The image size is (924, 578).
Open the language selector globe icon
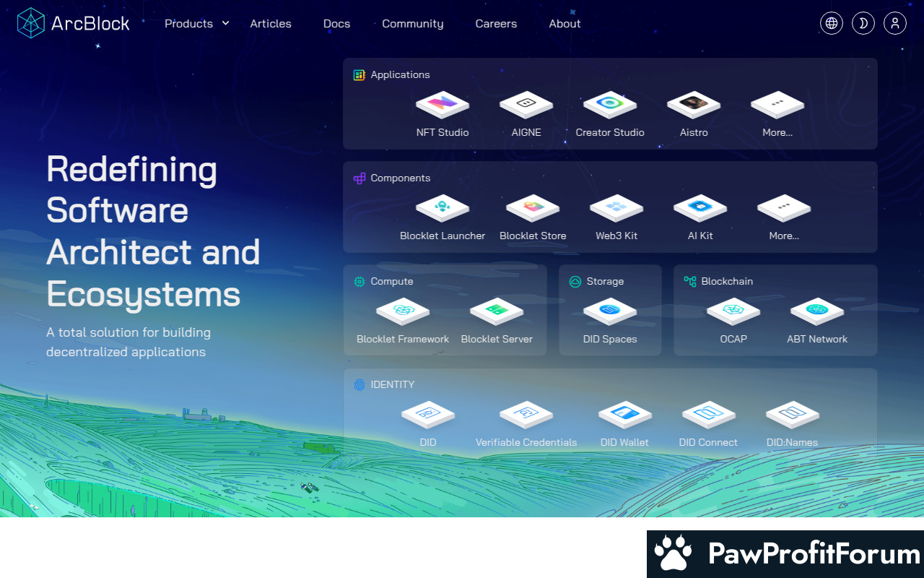coord(832,23)
